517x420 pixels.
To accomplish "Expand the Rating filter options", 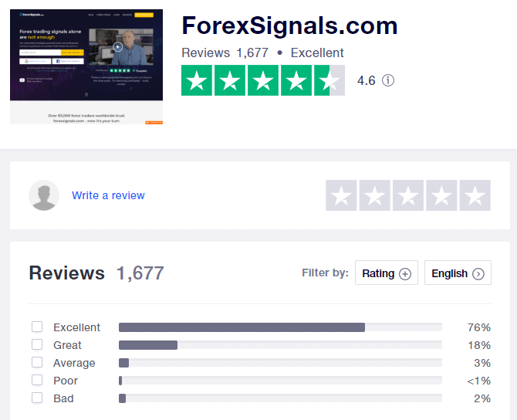I will 387,273.
